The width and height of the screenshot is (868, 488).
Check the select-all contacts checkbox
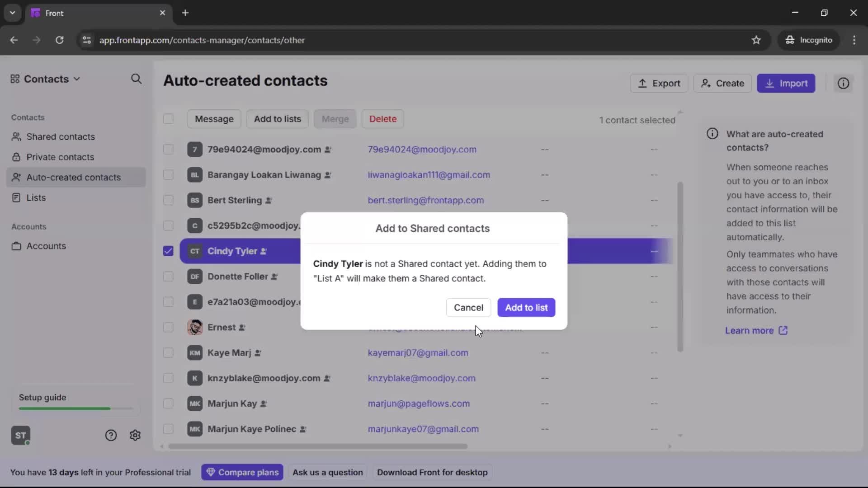point(168,119)
